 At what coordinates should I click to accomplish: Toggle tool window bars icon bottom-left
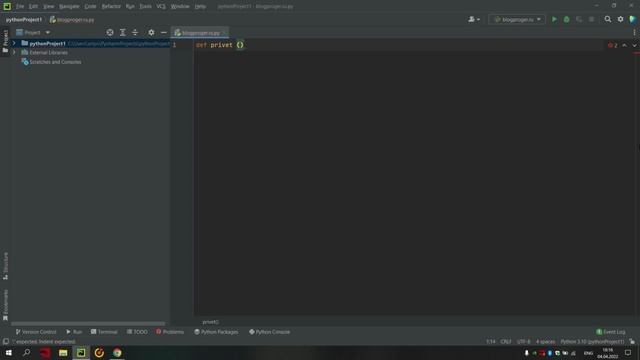point(6,342)
